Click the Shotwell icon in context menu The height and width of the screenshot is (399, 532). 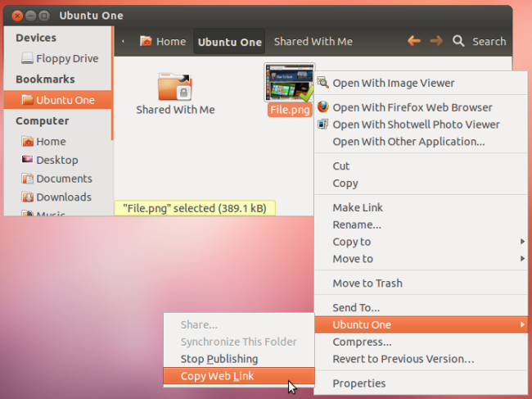click(x=322, y=125)
